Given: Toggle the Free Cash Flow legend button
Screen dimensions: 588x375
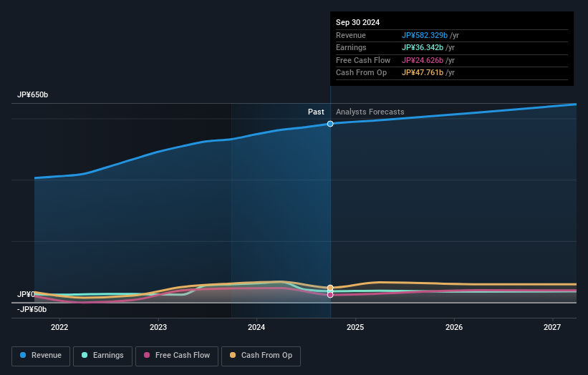Looking at the screenshot, I should pyautogui.click(x=177, y=356).
